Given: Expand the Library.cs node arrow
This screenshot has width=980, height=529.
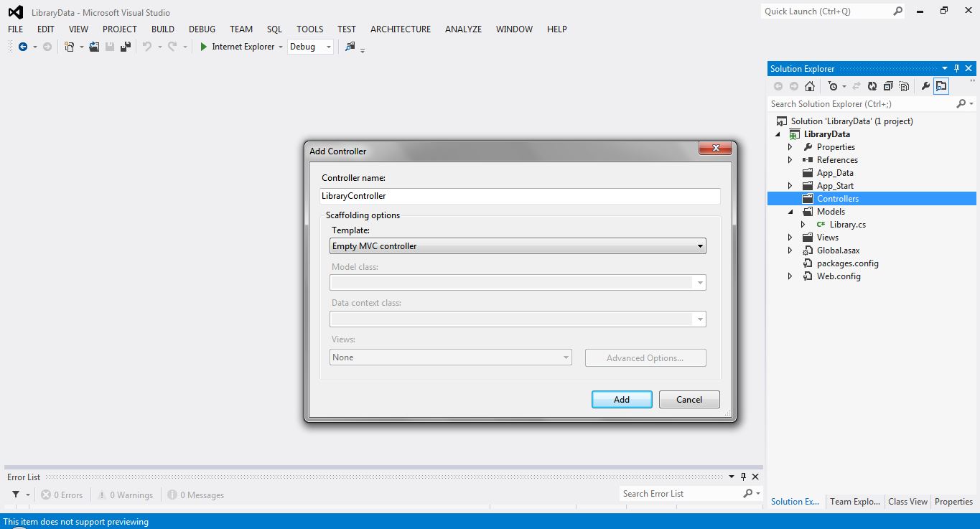Looking at the screenshot, I should point(803,225).
